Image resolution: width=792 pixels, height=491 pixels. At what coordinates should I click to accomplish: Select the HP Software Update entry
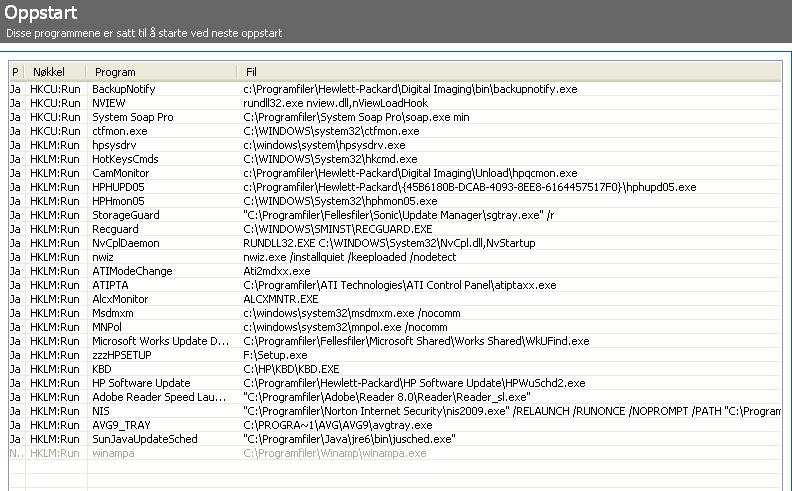(x=141, y=383)
